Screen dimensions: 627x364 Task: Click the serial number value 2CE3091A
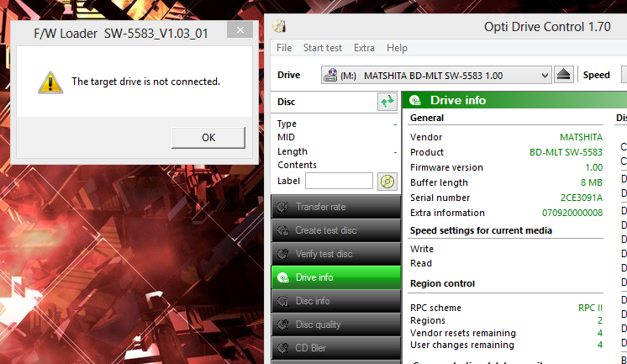coord(581,198)
